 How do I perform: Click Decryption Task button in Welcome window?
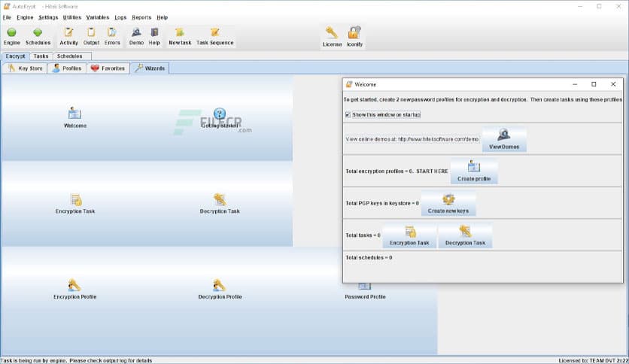465,236
